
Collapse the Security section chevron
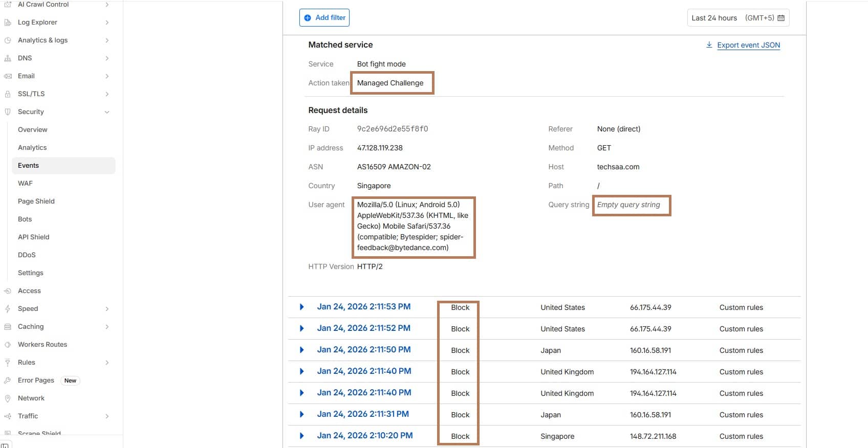pyautogui.click(x=107, y=112)
